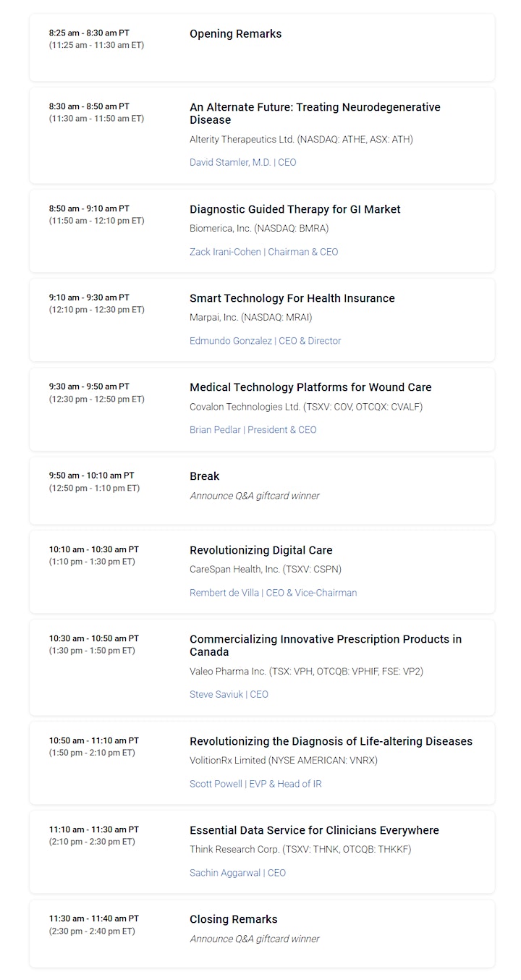521x980 pixels.
Task: Click Zack Irani-Cohen Chairman & CEO link
Action: (x=264, y=252)
